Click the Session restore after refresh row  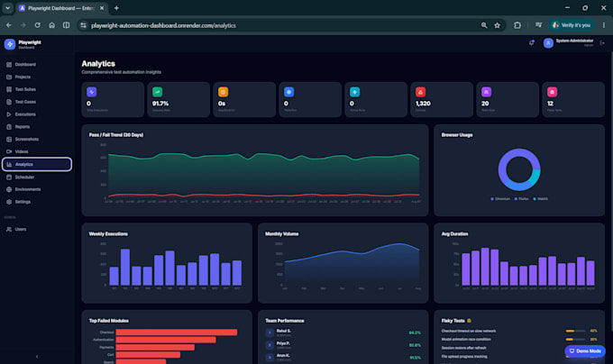[x=519, y=348]
